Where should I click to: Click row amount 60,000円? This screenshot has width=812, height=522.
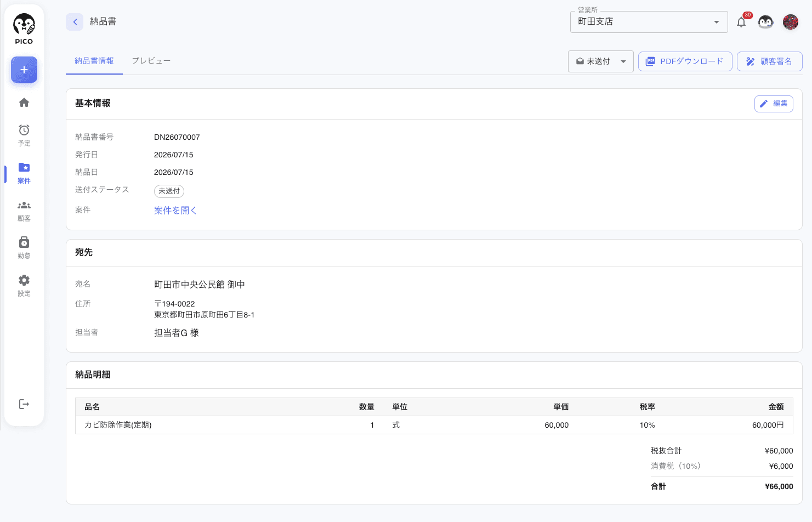[768, 425]
